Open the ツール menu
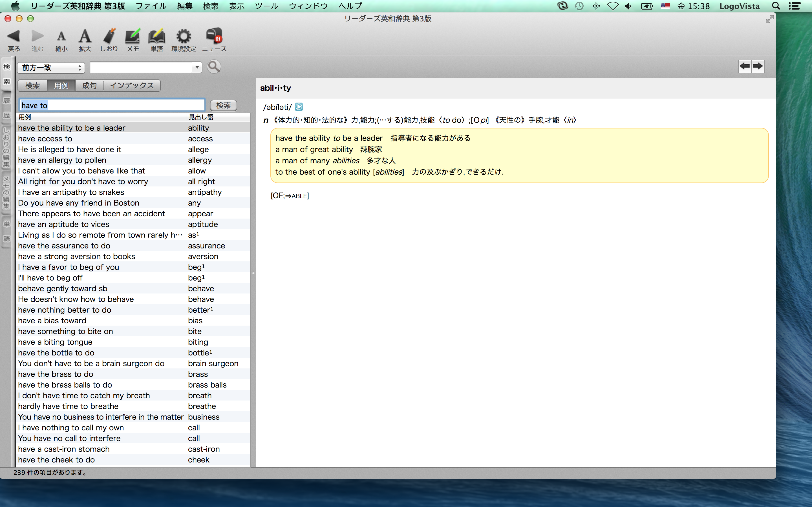 [x=266, y=6]
